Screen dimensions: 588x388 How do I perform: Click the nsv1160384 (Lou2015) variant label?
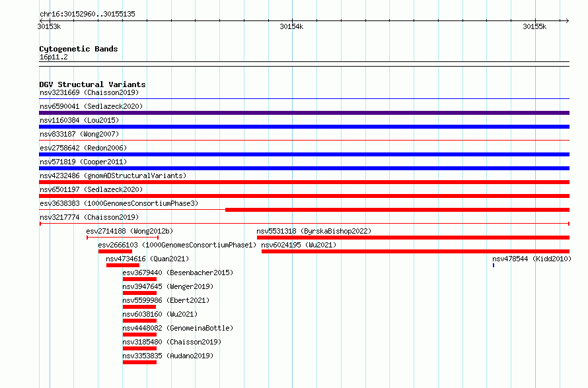pyautogui.click(x=79, y=120)
